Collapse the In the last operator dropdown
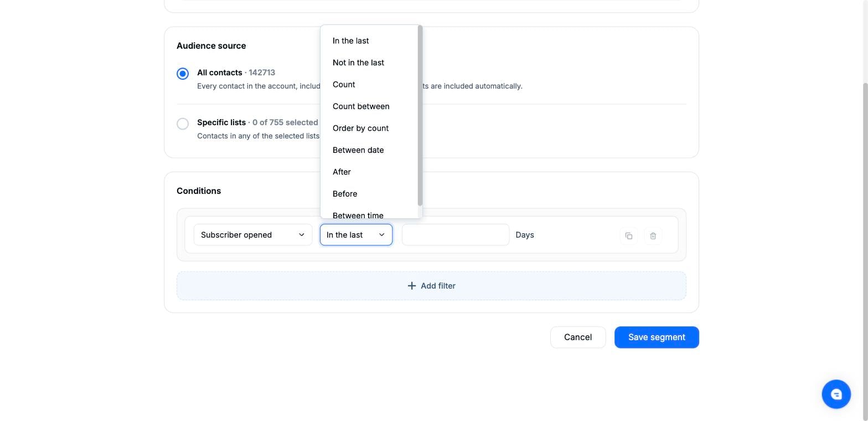The image size is (868, 421). [356, 235]
